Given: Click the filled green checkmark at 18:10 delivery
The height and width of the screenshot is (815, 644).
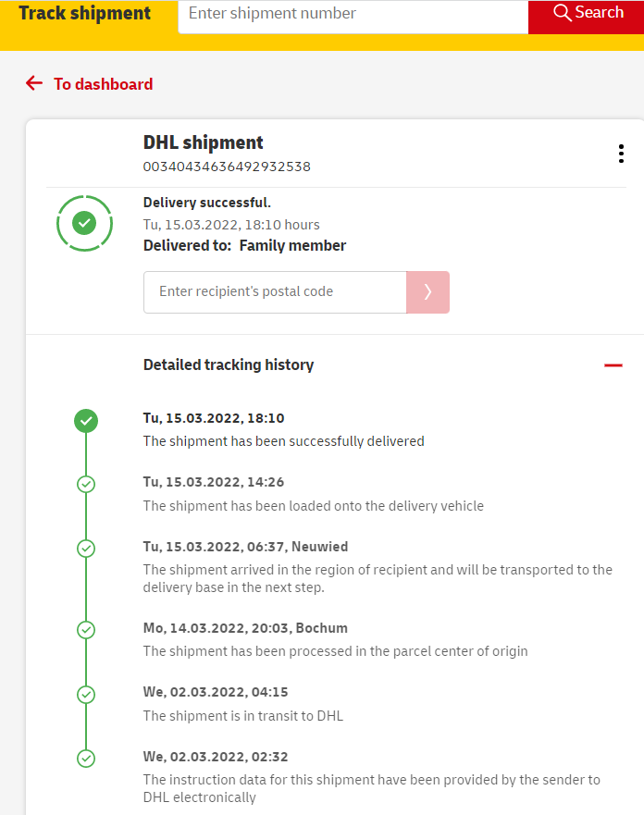Looking at the screenshot, I should tap(86, 421).
